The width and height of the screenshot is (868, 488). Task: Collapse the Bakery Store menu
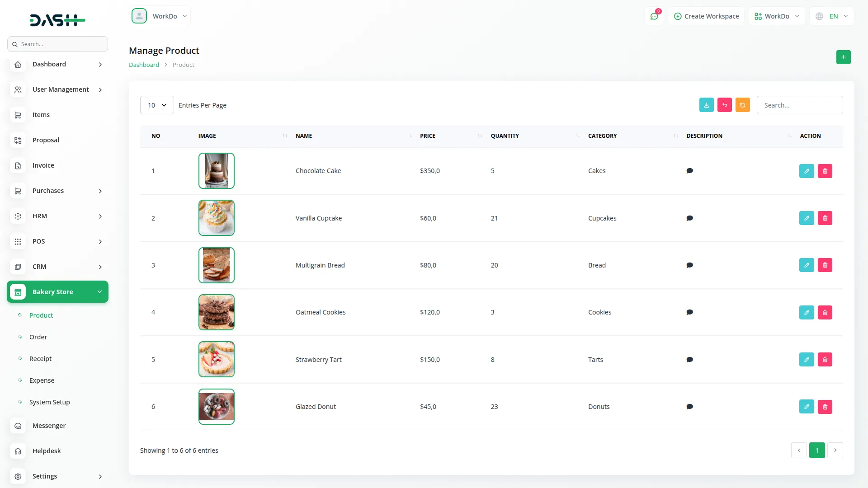pyautogui.click(x=57, y=292)
